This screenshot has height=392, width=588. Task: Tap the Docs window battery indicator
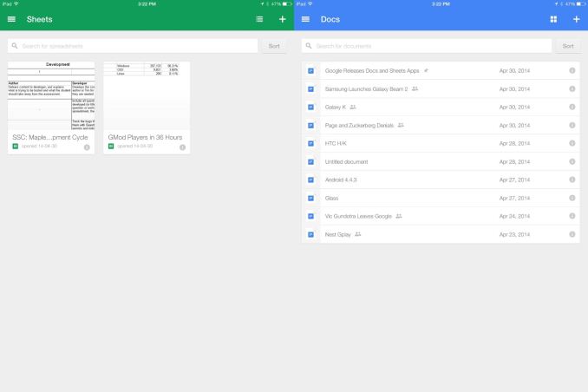pos(581,3)
